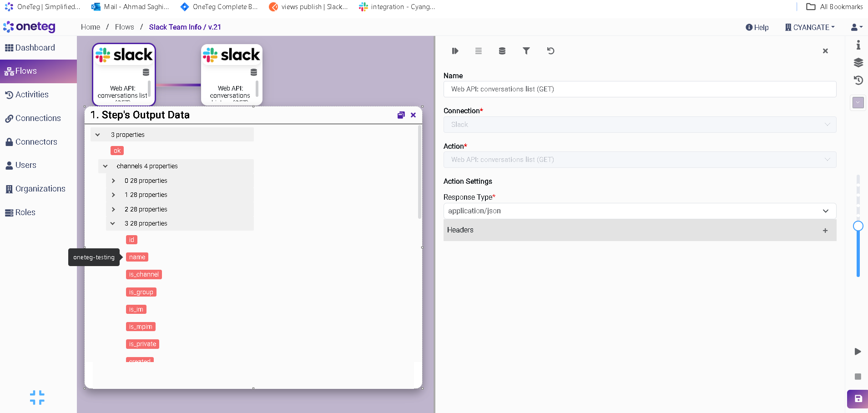Open Activities in the sidebar
Viewport: 868px width, 413px height.
32,95
